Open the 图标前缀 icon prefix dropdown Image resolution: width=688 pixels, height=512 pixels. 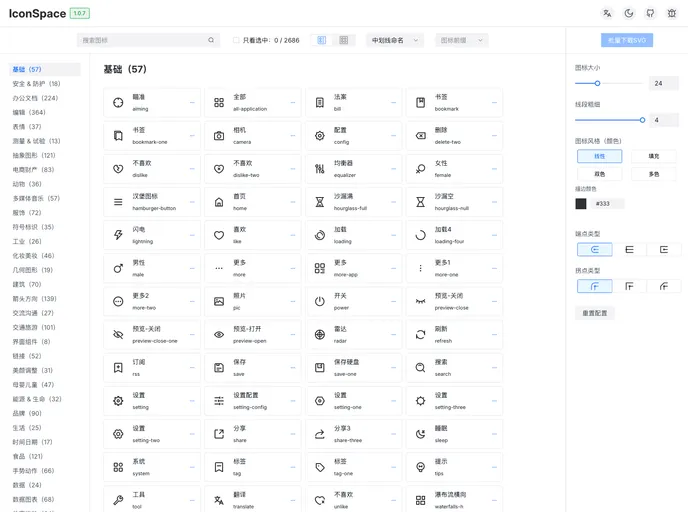coord(462,40)
